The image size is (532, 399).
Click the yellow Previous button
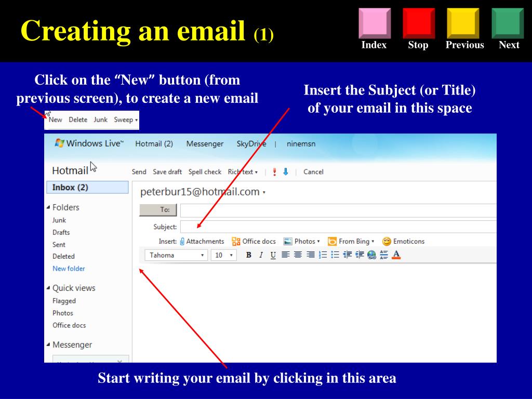pos(463,23)
